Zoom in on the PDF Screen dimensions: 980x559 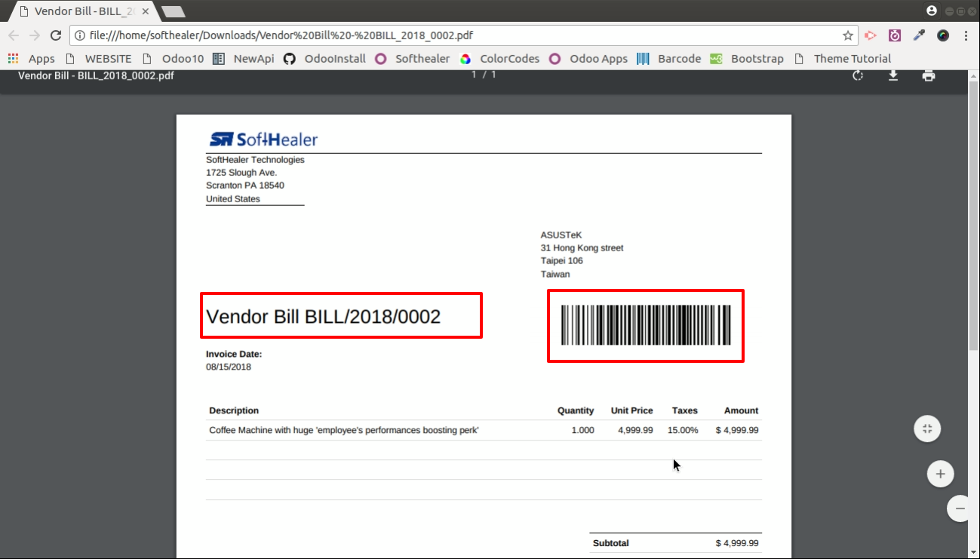(x=940, y=474)
